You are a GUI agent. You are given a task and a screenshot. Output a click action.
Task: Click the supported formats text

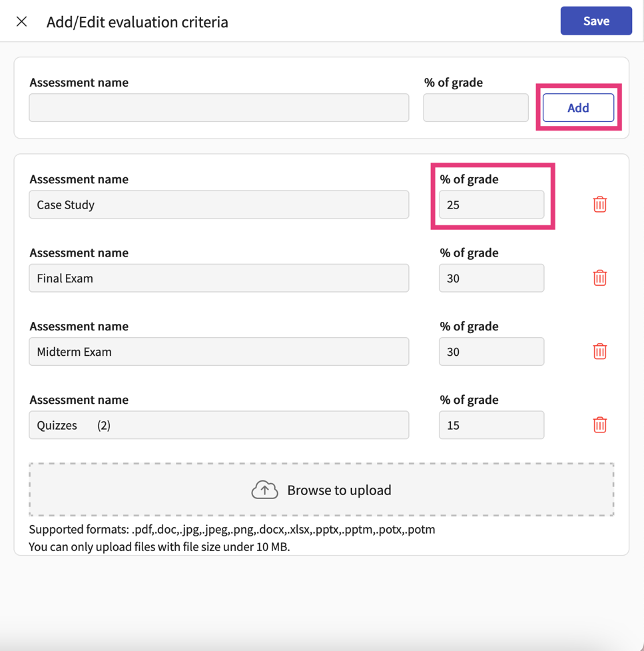(231, 529)
